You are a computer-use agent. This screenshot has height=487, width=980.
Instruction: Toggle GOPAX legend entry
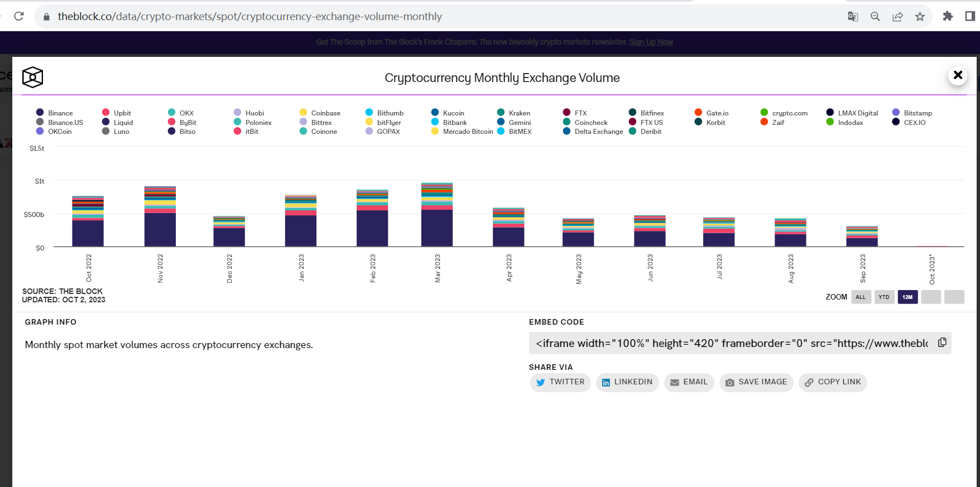coord(382,131)
